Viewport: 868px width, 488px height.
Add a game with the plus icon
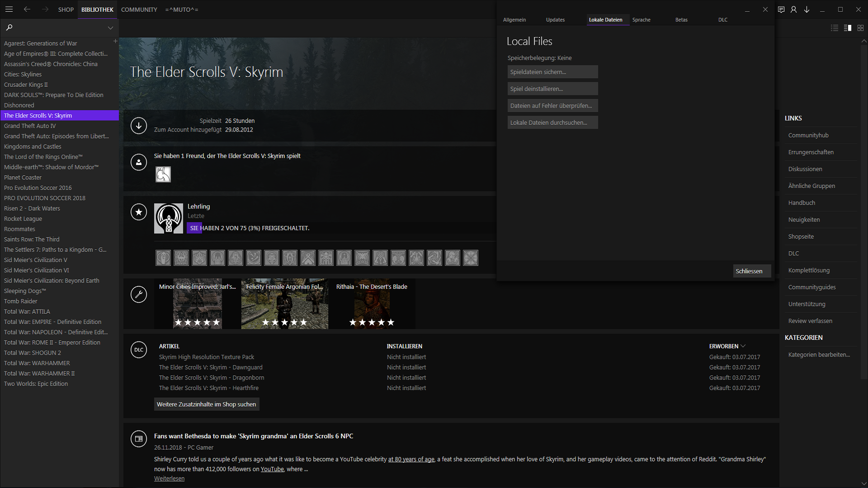pos(115,41)
